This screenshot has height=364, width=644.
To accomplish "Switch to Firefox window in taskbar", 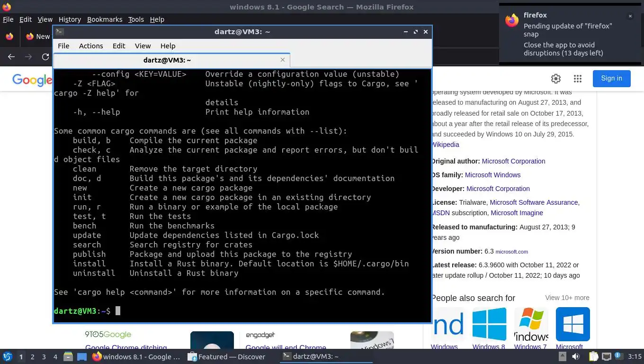I will [x=136, y=356].
